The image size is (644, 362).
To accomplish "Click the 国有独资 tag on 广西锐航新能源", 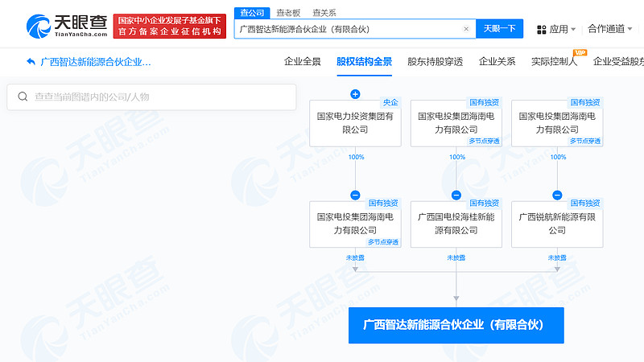I will click(x=585, y=203).
